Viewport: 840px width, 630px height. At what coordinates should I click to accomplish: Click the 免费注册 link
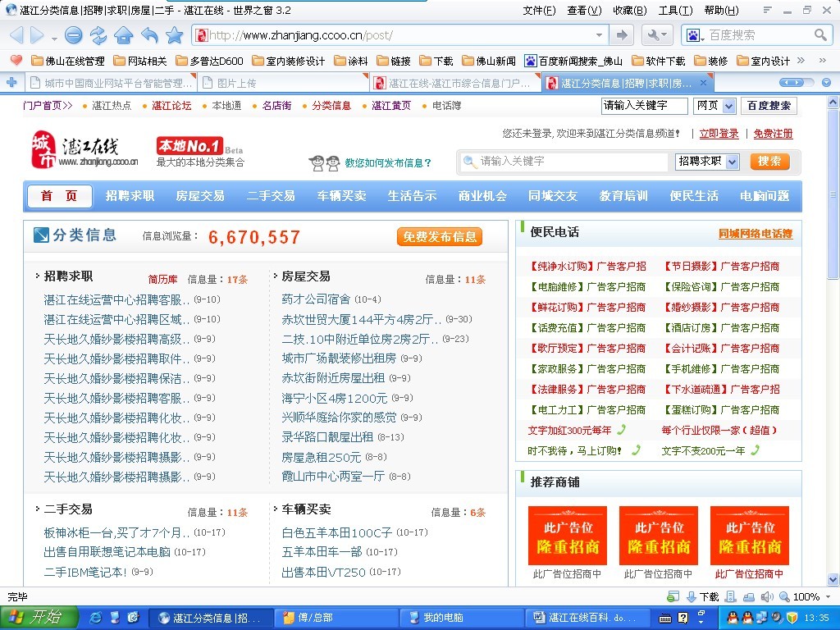[x=773, y=134]
